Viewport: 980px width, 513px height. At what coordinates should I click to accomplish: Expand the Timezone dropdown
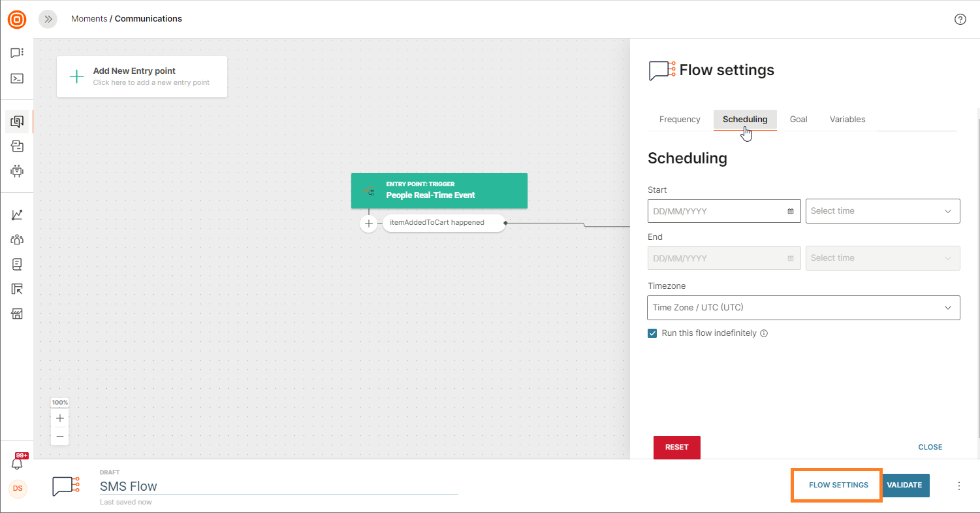point(803,308)
